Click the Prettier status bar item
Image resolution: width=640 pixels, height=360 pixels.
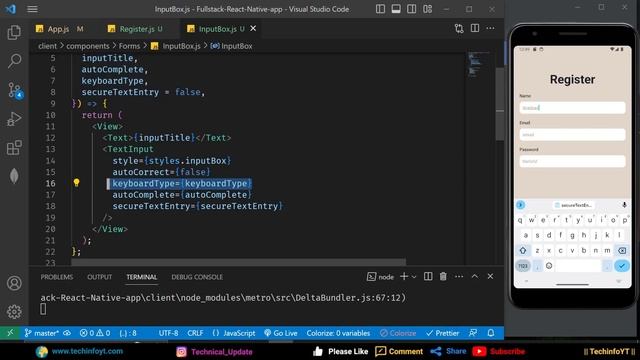(x=442, y=333)
